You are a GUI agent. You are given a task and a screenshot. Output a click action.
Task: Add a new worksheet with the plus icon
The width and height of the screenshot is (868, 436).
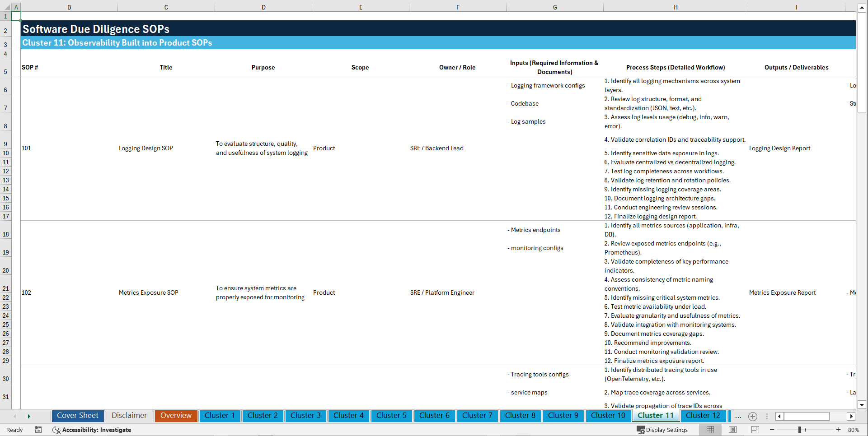pos(753,416)
